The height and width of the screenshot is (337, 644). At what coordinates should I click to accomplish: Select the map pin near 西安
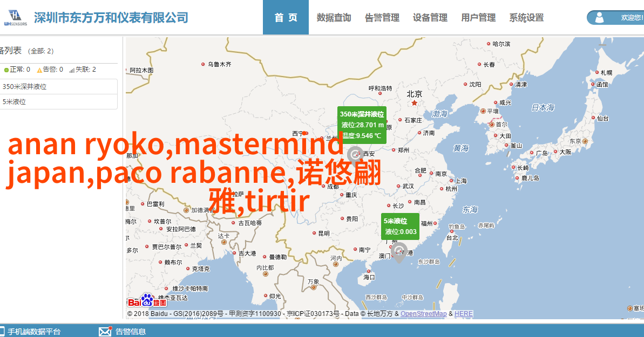coord(355,156)
